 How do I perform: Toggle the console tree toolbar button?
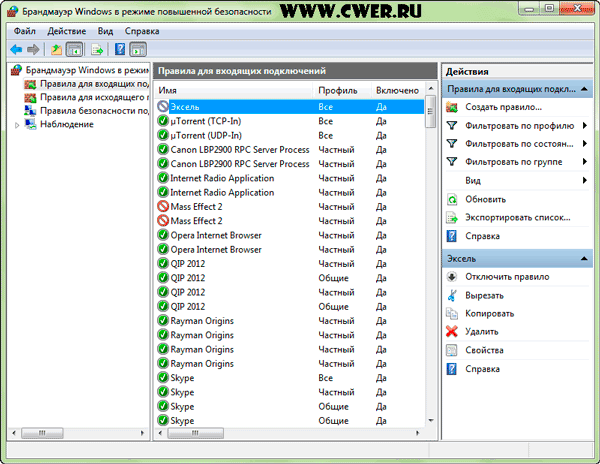point(74,49)
